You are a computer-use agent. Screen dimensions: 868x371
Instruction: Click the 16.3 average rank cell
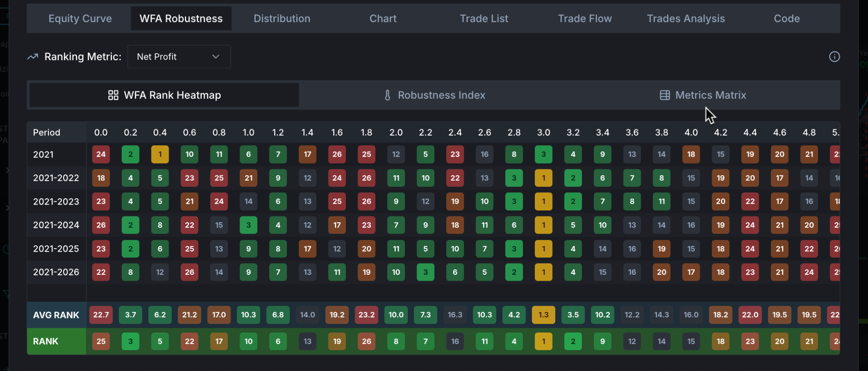pyautogui.click(x=455, y=315)
